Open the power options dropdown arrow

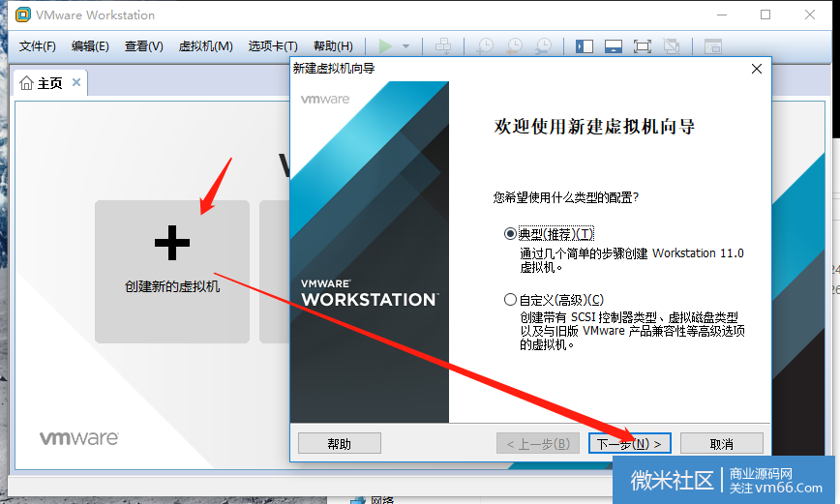click(x=406, y=46)
